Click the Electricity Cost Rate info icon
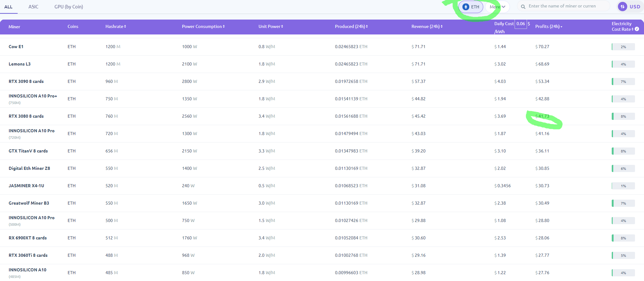 click(637, 29)
